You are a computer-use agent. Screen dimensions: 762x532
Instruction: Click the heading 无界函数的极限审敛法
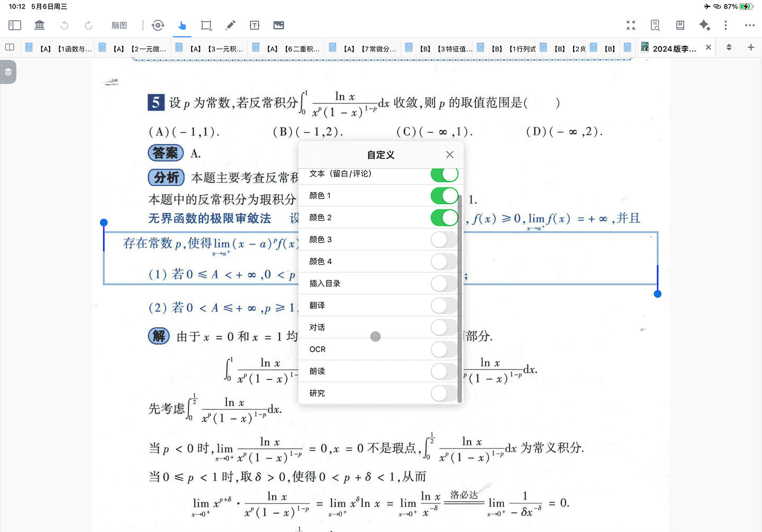[210, 218]
